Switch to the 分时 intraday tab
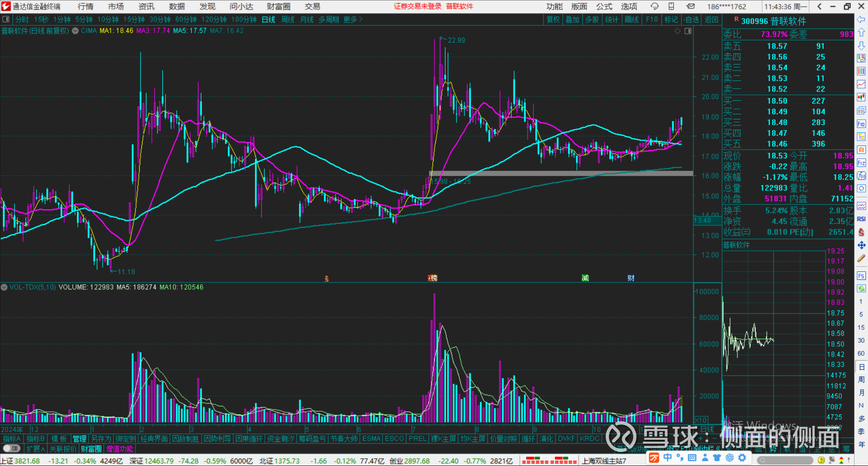Viewport: 868px width, 466px height. tap(22, 19)
